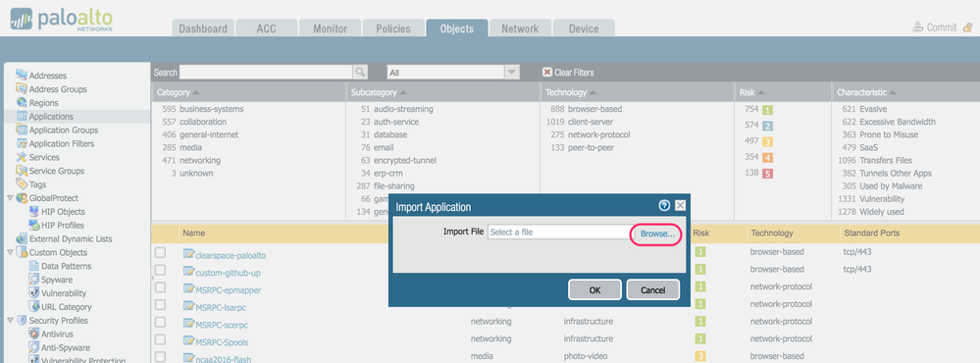The height and width of the screenshot is (363, 980).
Task: Click the Commit icon at top right
Action: tap(918, 26)
